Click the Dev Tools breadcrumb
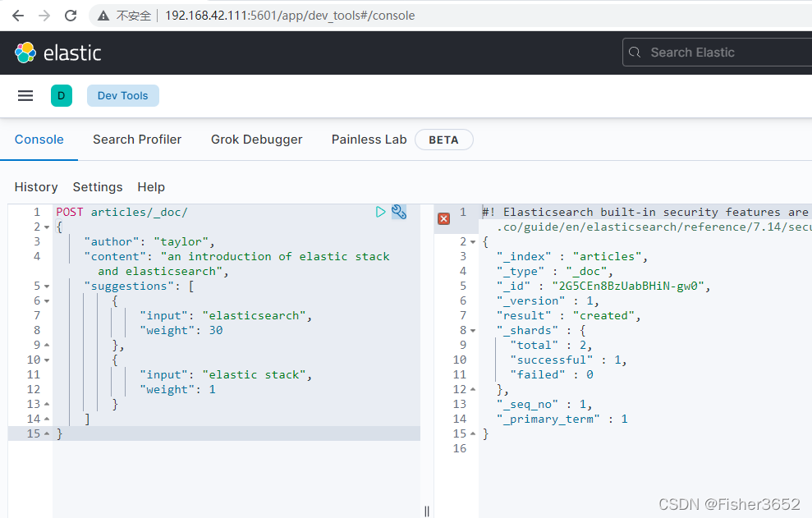 tap(122, 96)
